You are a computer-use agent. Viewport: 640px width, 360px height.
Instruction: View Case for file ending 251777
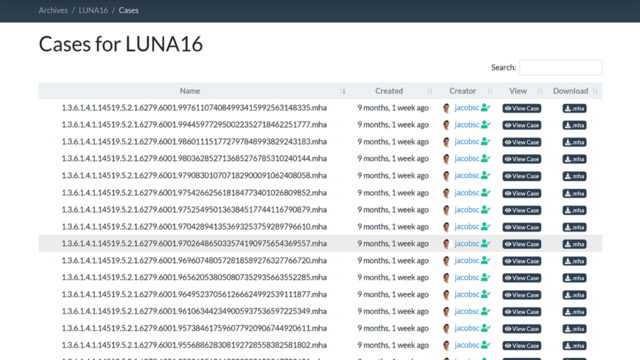pyautogui.click(x=522, y=125)
